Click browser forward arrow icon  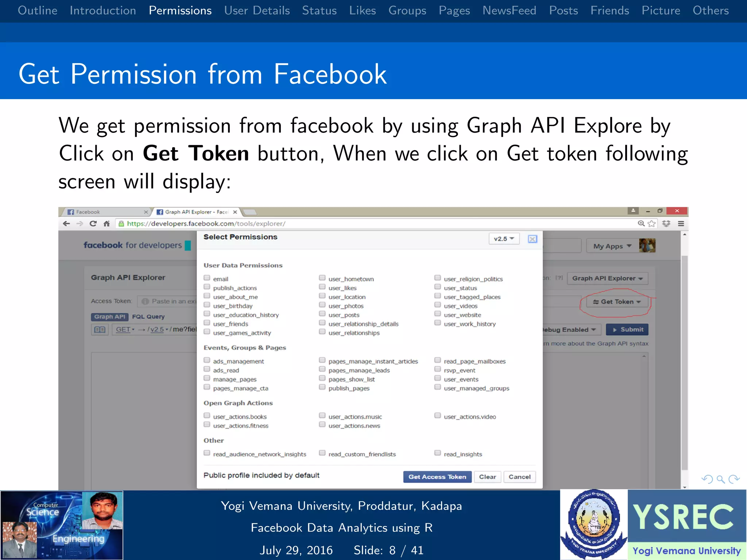pos(80,223)
